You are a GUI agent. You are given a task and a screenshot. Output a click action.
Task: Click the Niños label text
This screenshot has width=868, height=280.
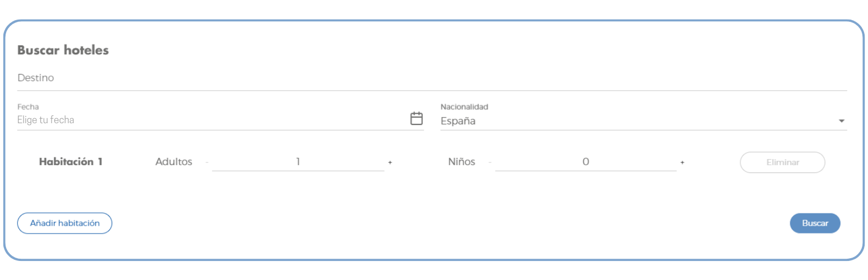pos(462,162)
